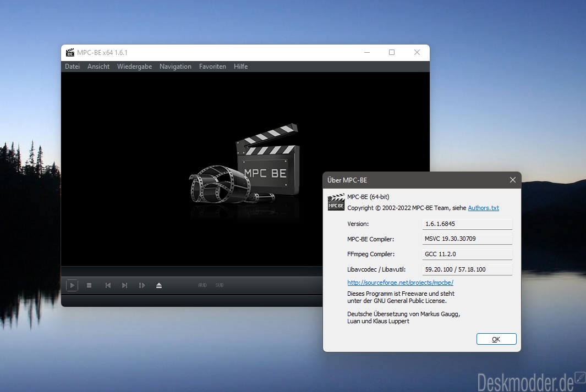
Task: Click the Play button
Action: click(x=72, y=285)
